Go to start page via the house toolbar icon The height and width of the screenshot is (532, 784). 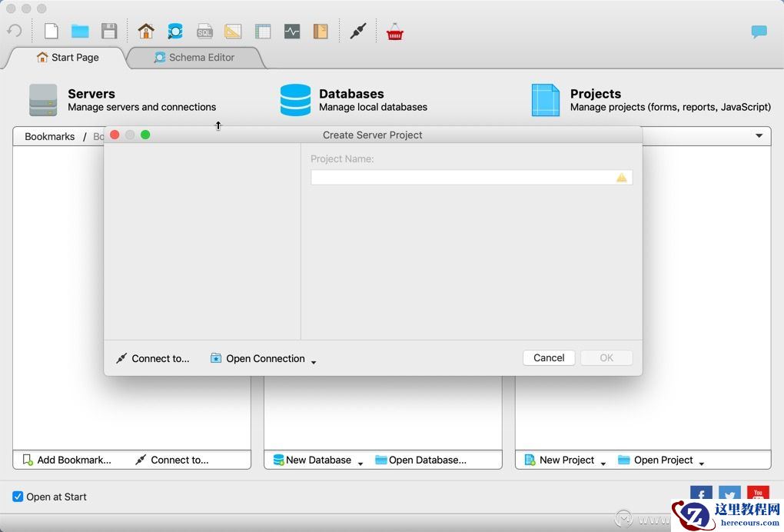pos(146,31)
